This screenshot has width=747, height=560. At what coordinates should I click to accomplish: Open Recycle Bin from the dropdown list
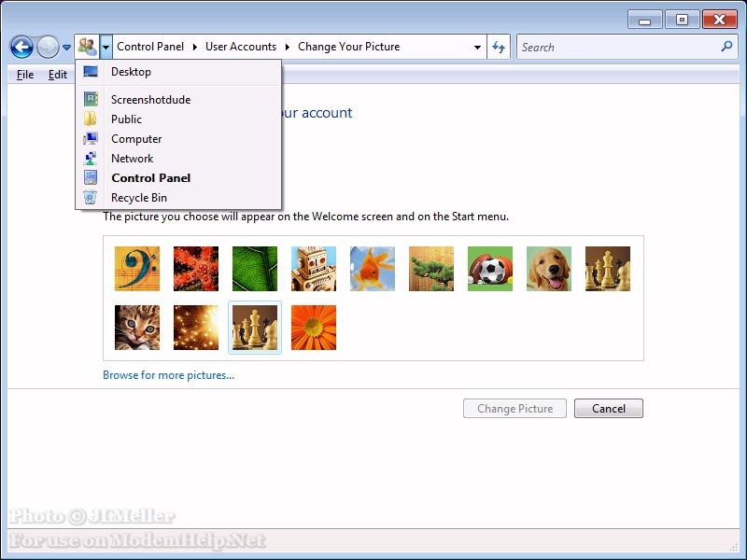click(x=178, y=197)
